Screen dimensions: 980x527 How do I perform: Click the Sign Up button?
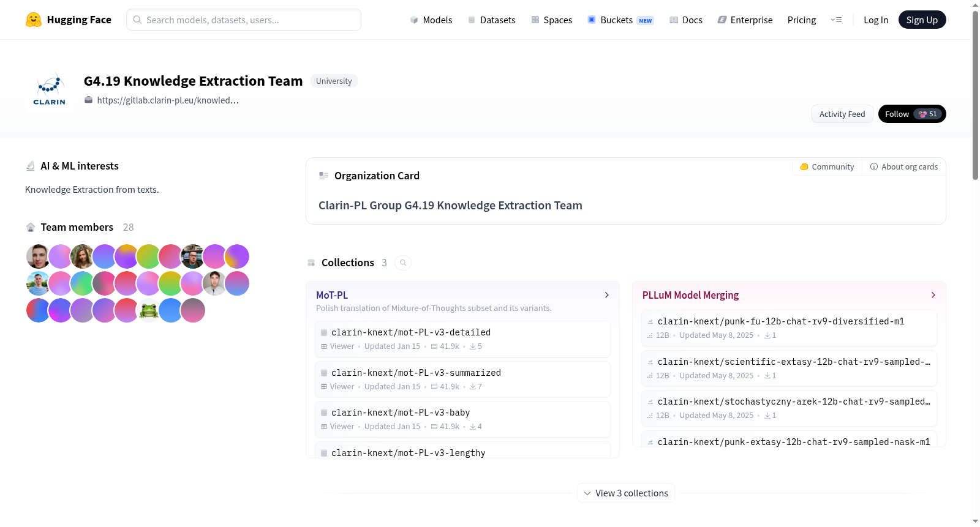(x=922, y=20)
